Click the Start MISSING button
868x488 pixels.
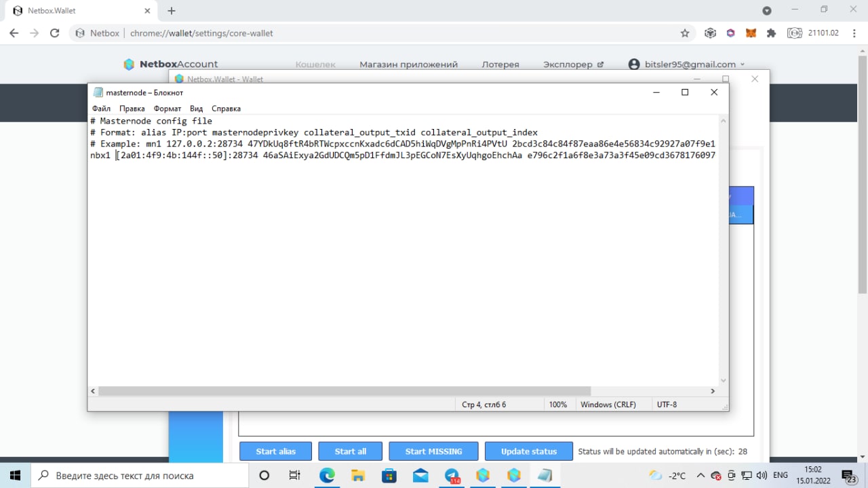click(433, 451)
